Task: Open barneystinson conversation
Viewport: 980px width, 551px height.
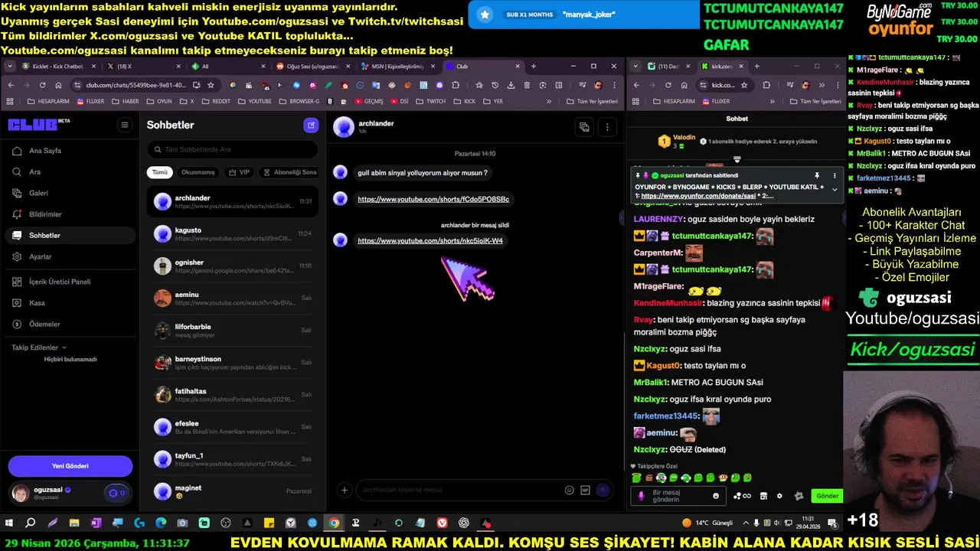Action: [x=233, y=363]
